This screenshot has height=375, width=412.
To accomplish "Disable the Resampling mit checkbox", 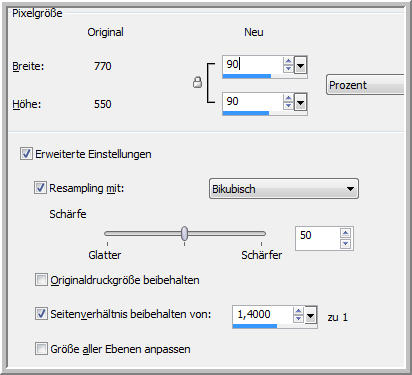I will click(x=40, y=188).
